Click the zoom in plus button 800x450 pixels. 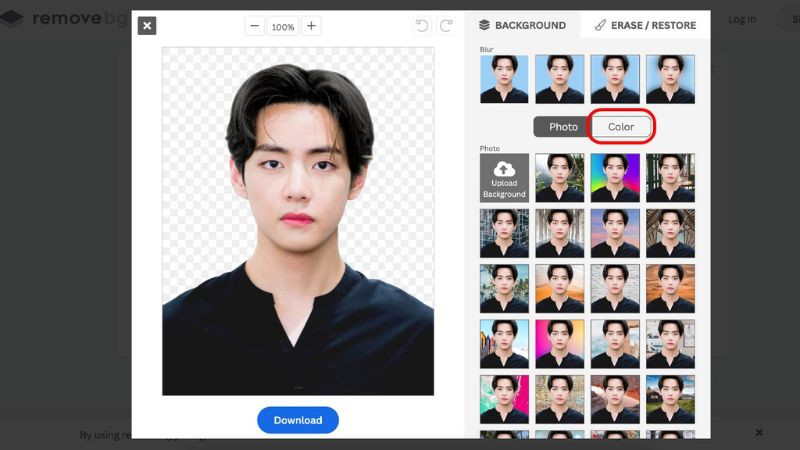(311, 26)
